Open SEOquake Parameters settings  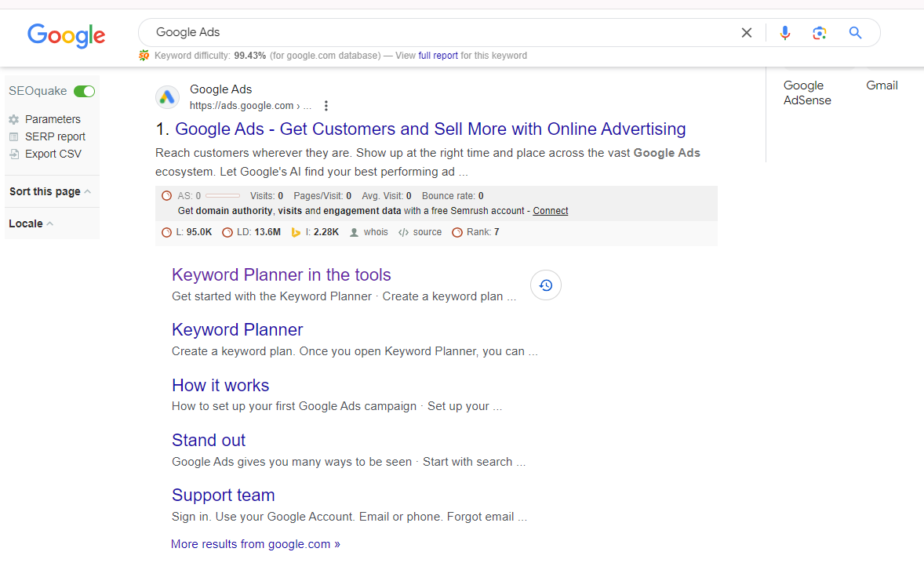click(x=52, y=120)
